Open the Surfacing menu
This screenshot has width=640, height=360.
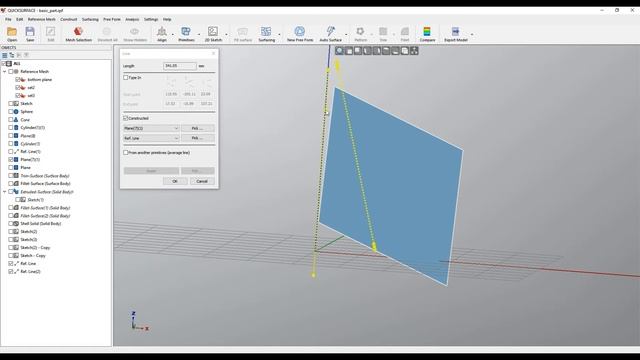pyautogui.click(x=90, y=19)
